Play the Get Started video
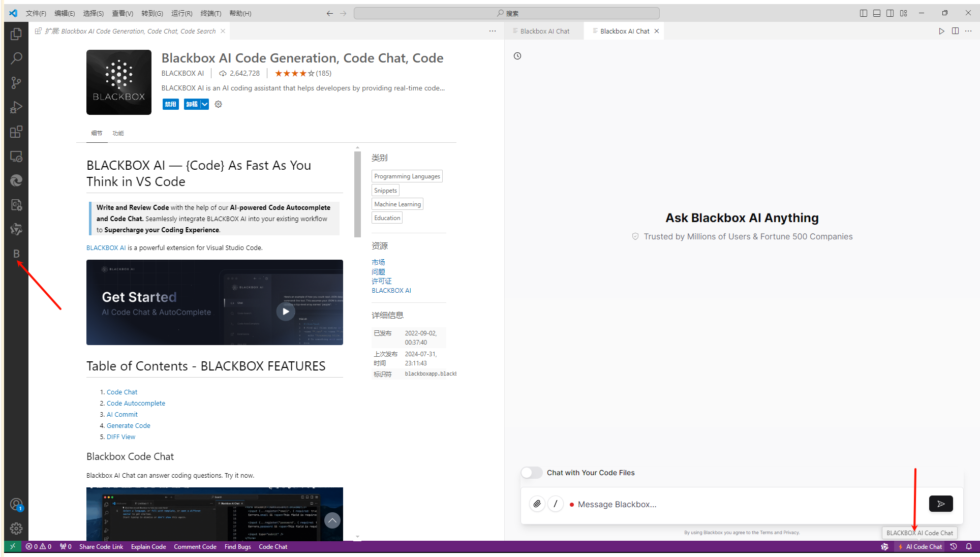Screen dimensions: 980x557 pyautogui.click(x=286, y=312)
